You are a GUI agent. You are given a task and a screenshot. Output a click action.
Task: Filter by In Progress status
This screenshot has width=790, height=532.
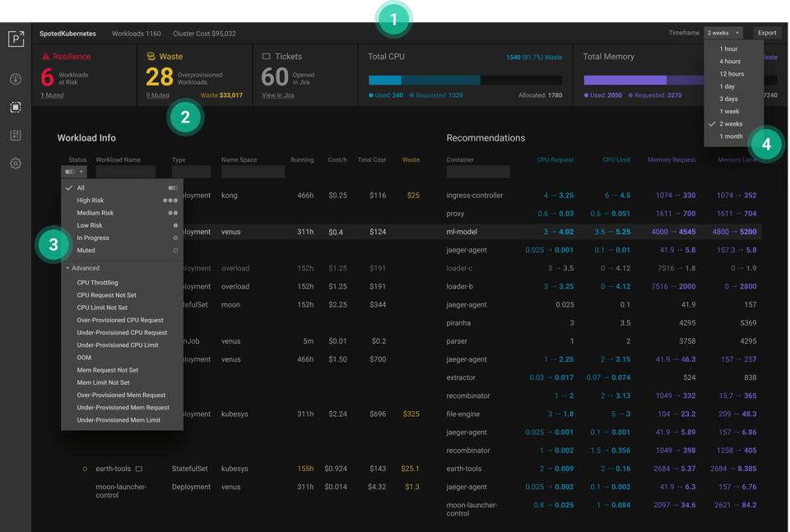point(122,238)
